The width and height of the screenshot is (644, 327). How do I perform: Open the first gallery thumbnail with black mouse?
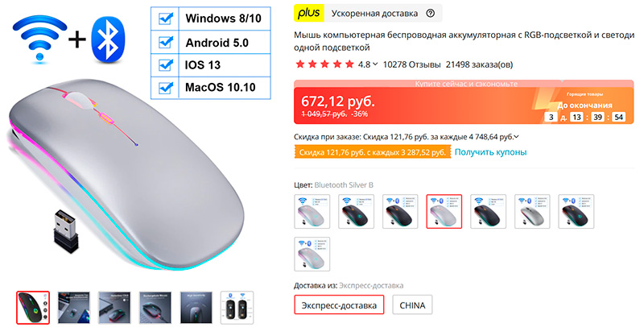tap(33, 308)
